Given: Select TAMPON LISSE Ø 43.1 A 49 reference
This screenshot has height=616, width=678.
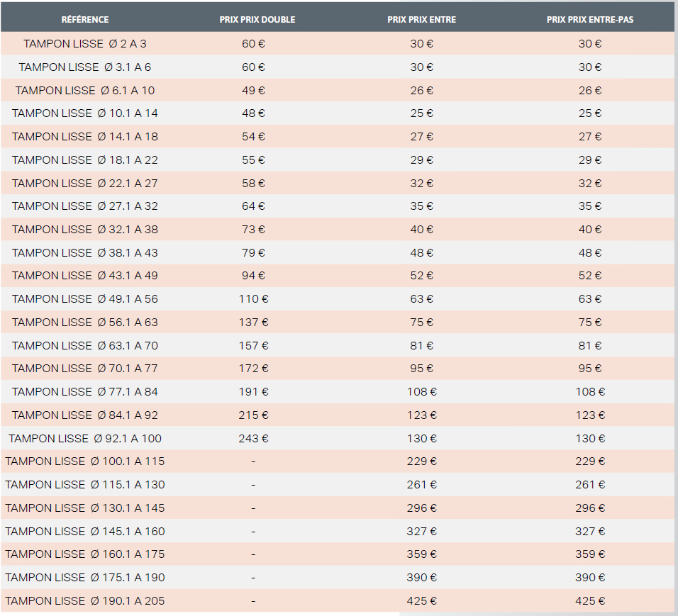Looking at the screenshot, I should point(85,276).
